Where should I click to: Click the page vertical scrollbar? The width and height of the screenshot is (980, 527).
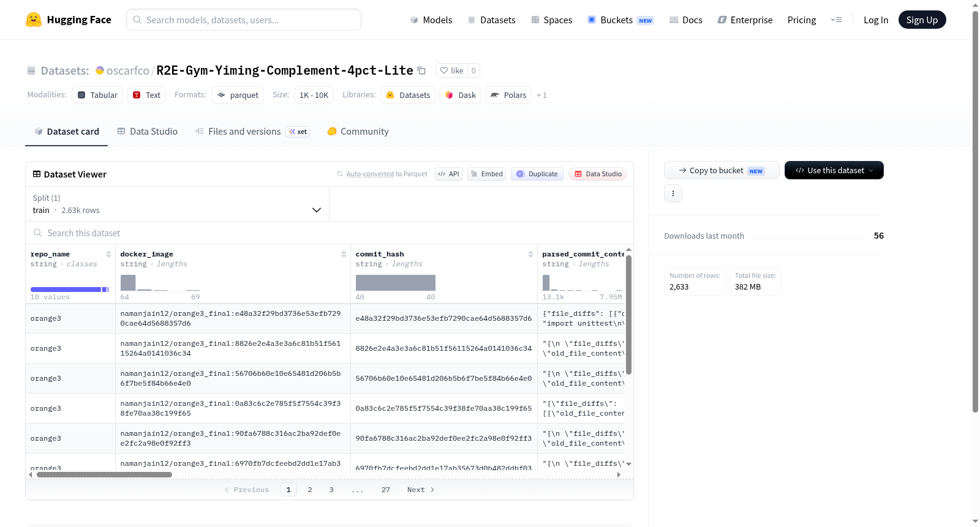[975, 211]
